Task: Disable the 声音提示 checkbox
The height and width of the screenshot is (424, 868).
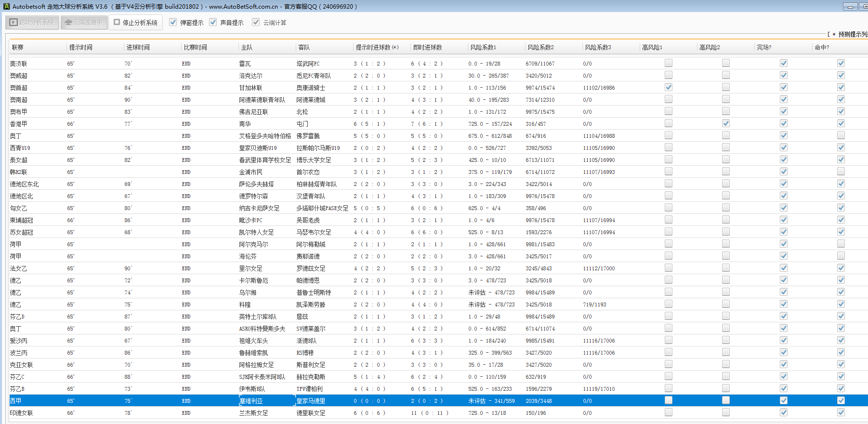Action: click(x=213, y=22)
